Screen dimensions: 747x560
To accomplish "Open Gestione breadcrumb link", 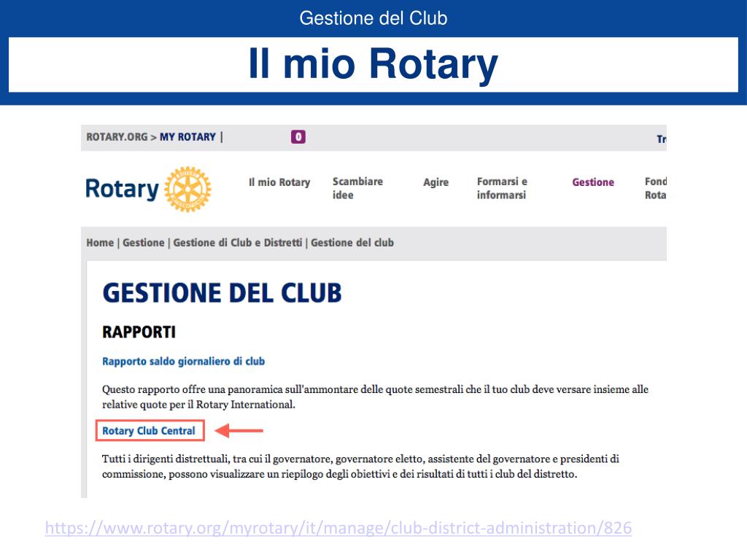I will (144, 243).
